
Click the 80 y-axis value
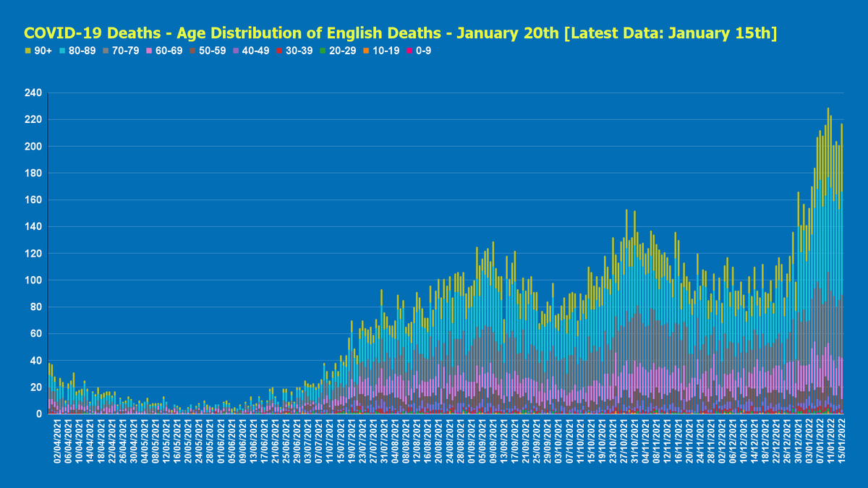tap(37, 307)
